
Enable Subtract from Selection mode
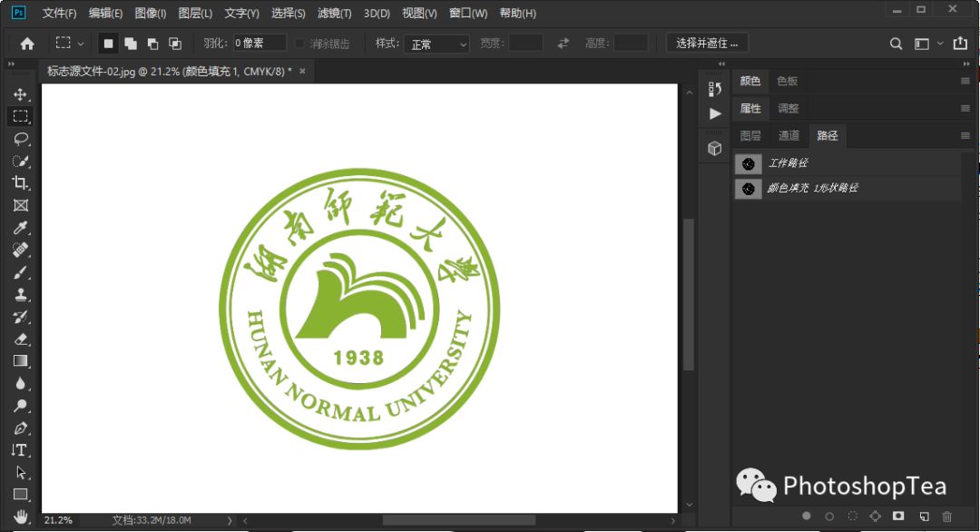point(152,44)
